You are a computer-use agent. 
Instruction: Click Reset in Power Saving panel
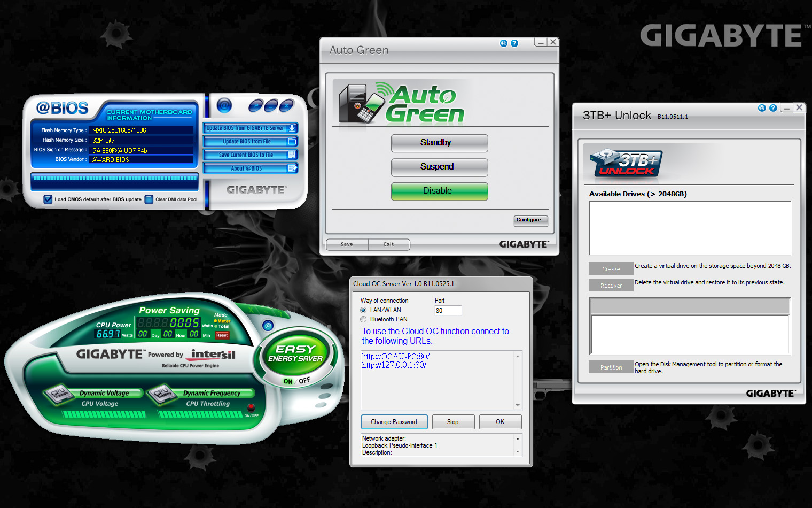(x=222, y=335)
